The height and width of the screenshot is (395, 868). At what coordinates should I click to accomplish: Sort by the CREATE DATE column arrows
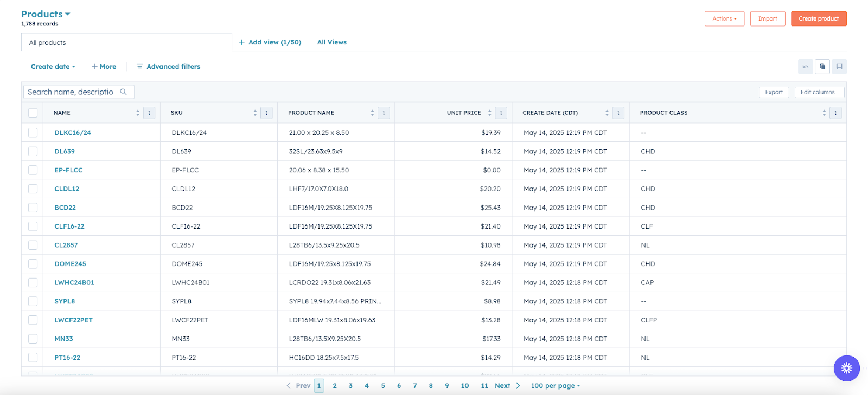(607, 113)
